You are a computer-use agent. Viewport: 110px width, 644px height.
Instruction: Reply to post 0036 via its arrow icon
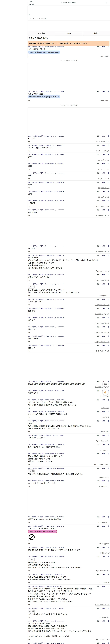[29, 605]
